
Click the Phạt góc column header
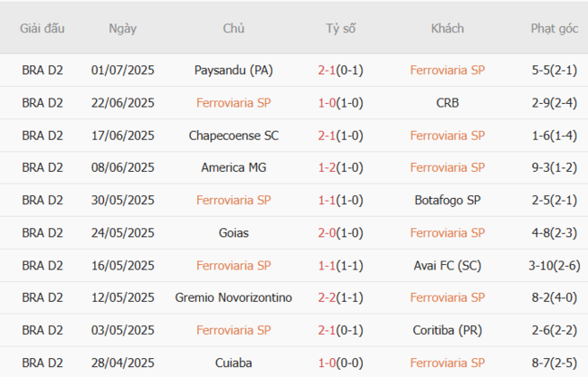(x=555, y=28)
